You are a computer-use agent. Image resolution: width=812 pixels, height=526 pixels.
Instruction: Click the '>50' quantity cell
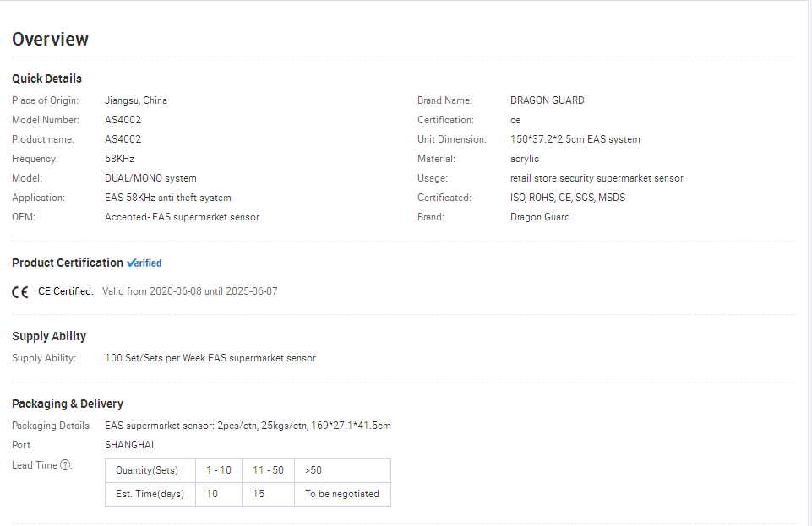(342, 470)
